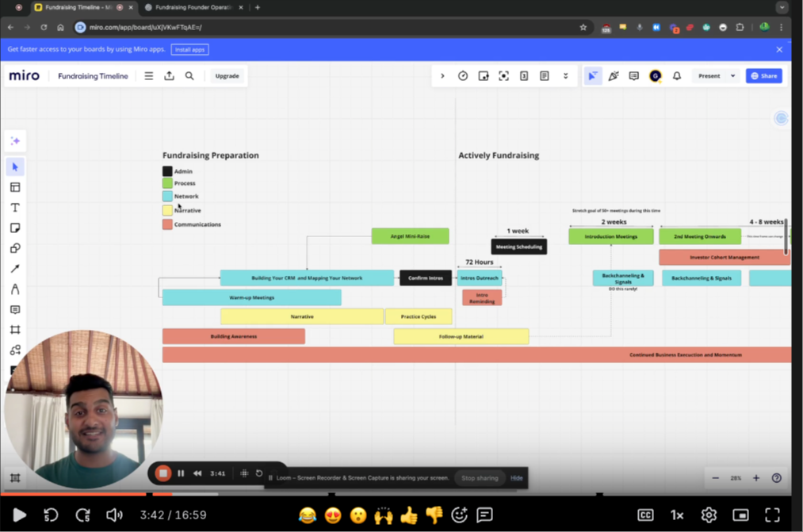Screen dimensions: 803x532
Task: Reload the browser page
Action: click(44, 27)
